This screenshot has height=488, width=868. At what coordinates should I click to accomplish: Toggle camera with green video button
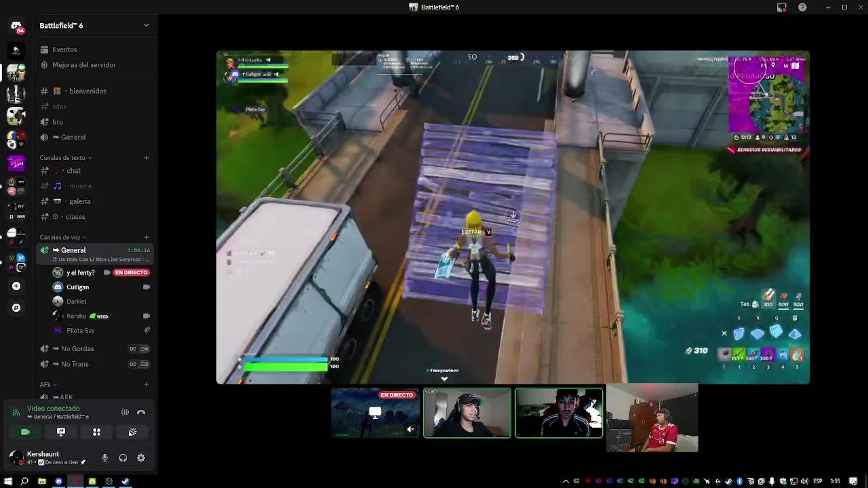click(x=26, y=432)
